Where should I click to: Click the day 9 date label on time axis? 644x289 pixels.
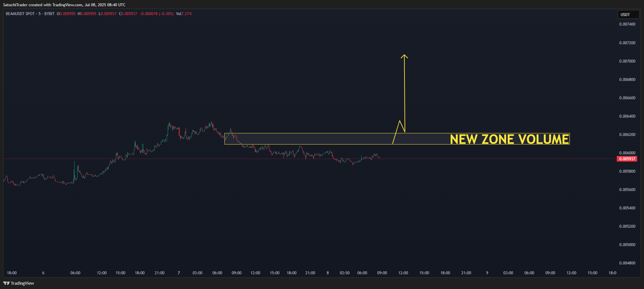tap(487, 273)
